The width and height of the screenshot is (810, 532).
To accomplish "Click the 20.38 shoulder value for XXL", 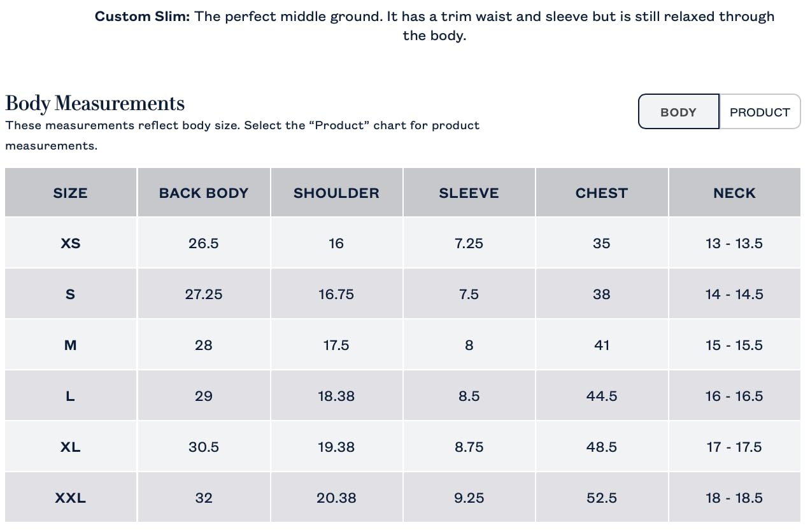I will (336, 498).
